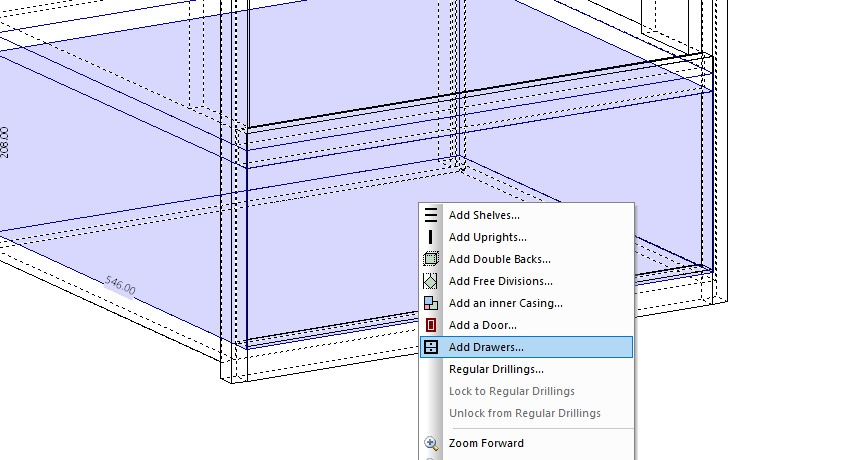Image resolution: width=856 pixels, height=460 pixels.
Task: Choose Add Shelves... from context menu
Action: click(526, 215)
